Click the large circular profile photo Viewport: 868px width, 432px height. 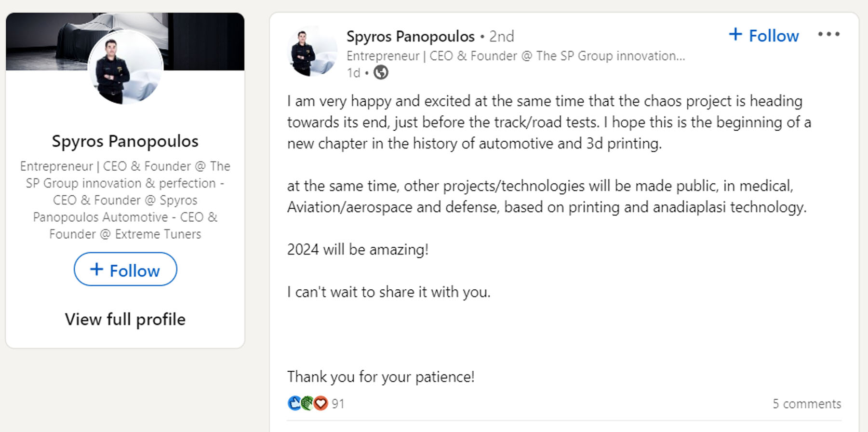(x=125, y=67)
